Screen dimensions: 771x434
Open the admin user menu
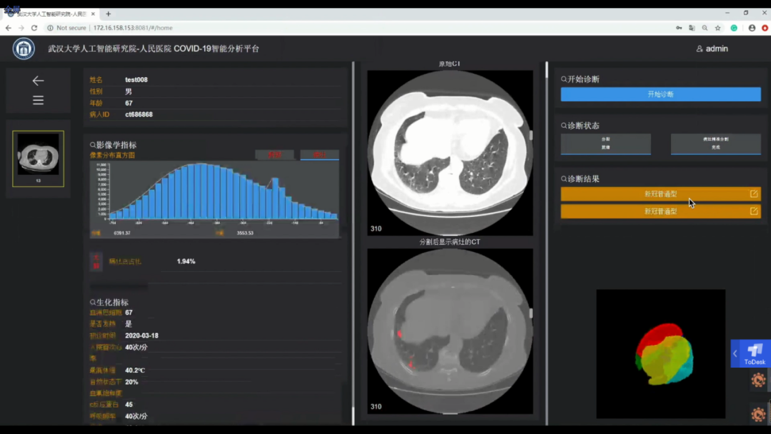(x=712, y=48)
